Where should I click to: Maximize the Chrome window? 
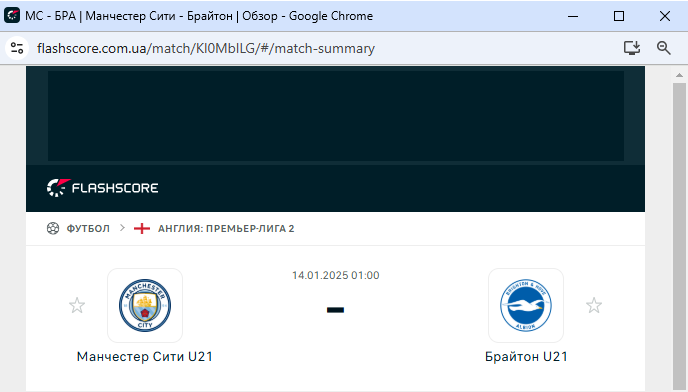pyautogui.click(x=619, y=16)
